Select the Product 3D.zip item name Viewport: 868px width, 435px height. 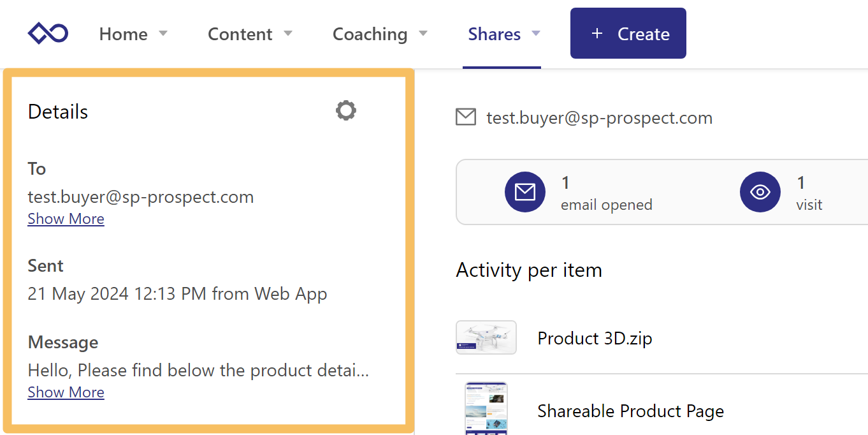coord(595,338)
